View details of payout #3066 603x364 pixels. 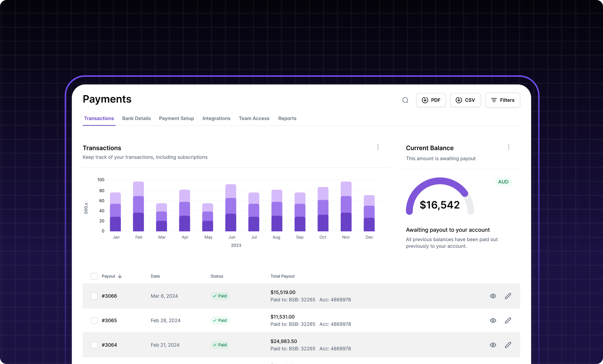[x=493, y=296]
